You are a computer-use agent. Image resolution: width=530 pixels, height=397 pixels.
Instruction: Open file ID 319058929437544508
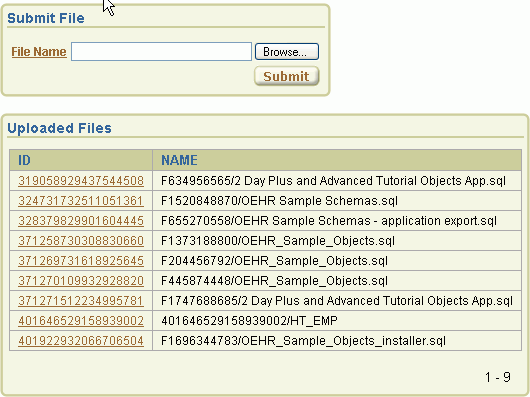point(81,181)
